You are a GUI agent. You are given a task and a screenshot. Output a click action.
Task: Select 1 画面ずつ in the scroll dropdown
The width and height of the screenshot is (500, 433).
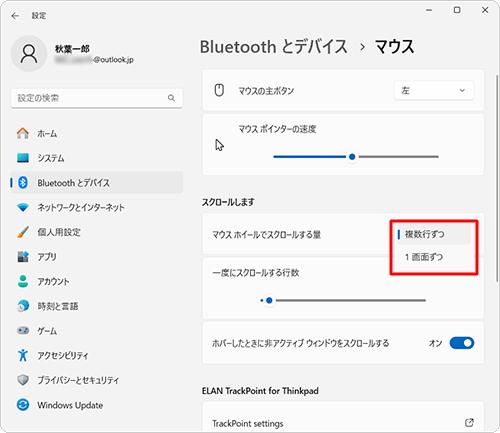(x=434, y=257)
